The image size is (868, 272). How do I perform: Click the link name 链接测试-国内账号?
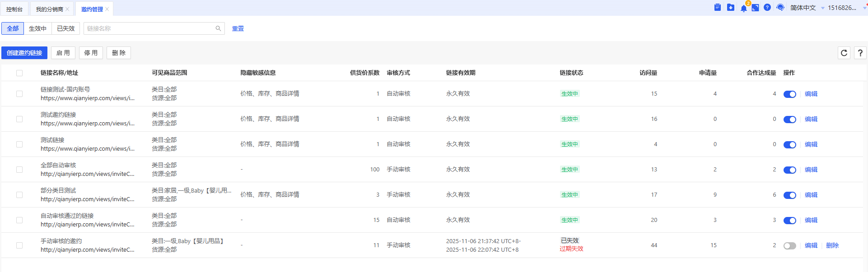coord(65,89)
